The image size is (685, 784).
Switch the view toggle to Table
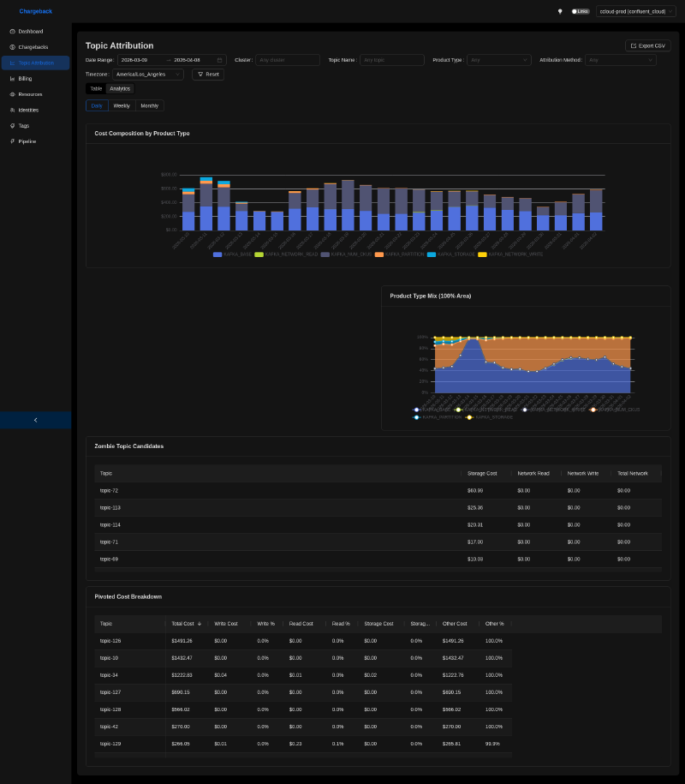(x=95, y=88)
